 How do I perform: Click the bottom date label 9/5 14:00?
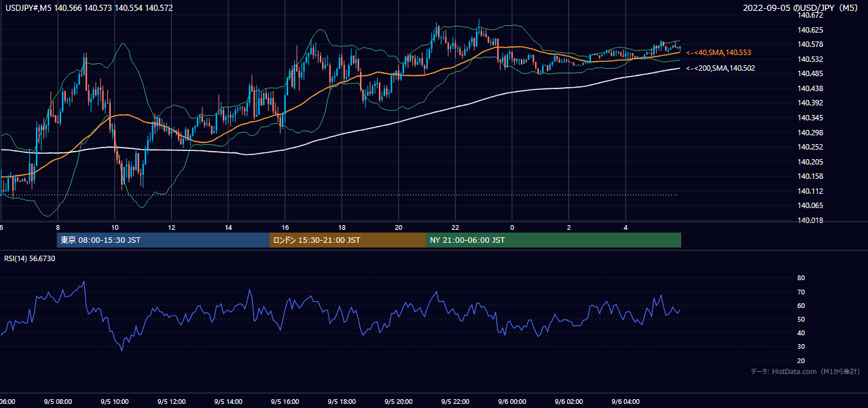(228, 401)
